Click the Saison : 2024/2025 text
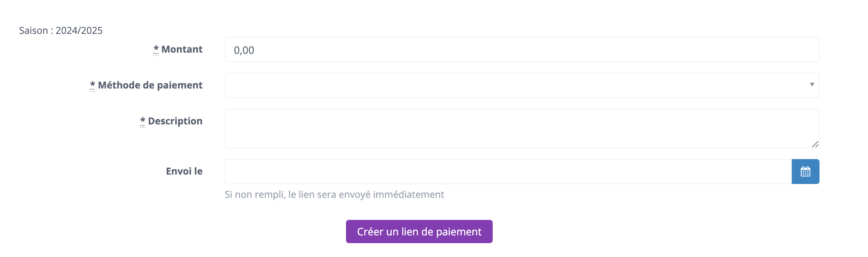The image size is (868, 257). click(61, 31)
